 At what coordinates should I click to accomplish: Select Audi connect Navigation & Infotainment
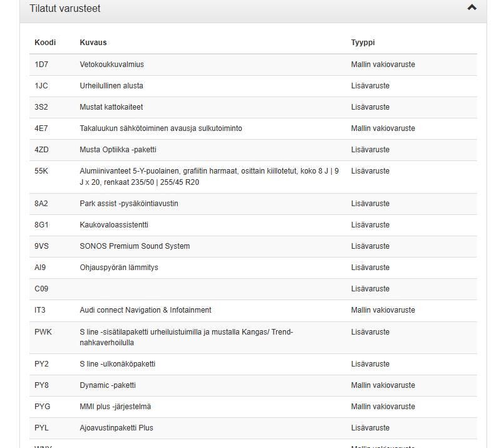click(145, 310)
